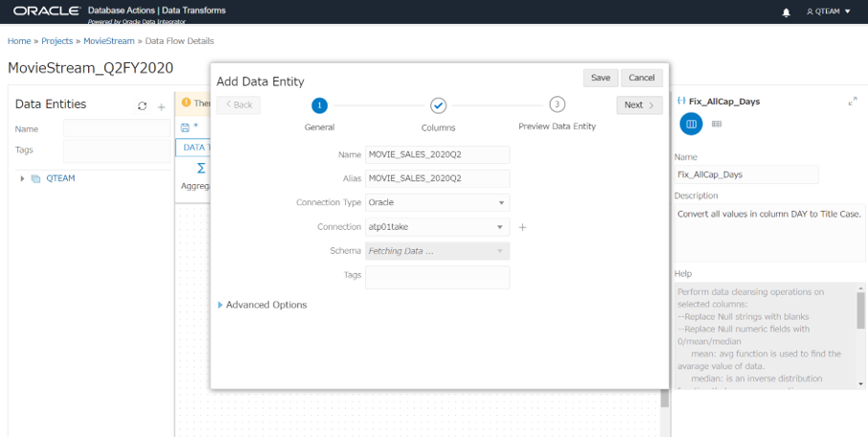Go to wizard step 3 Preview Data Entity
The image size is (868, 437).
point(557,105)
